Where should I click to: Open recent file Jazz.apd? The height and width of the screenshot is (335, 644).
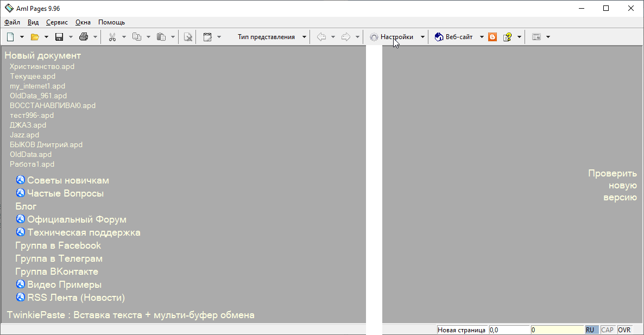[24, 135]
